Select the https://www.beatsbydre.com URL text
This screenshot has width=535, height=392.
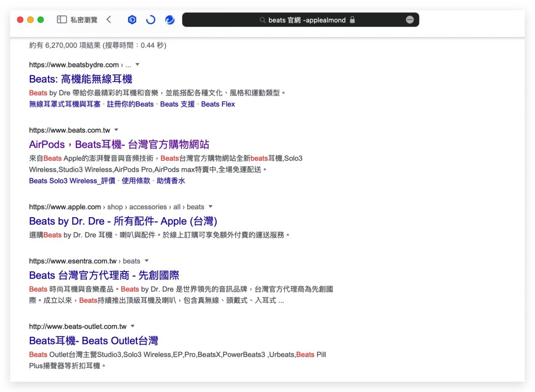74,65
